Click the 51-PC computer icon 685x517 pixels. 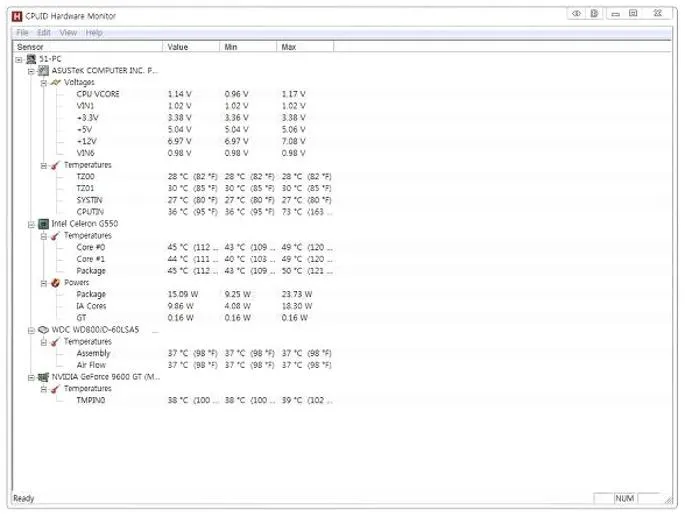(31, 59)
